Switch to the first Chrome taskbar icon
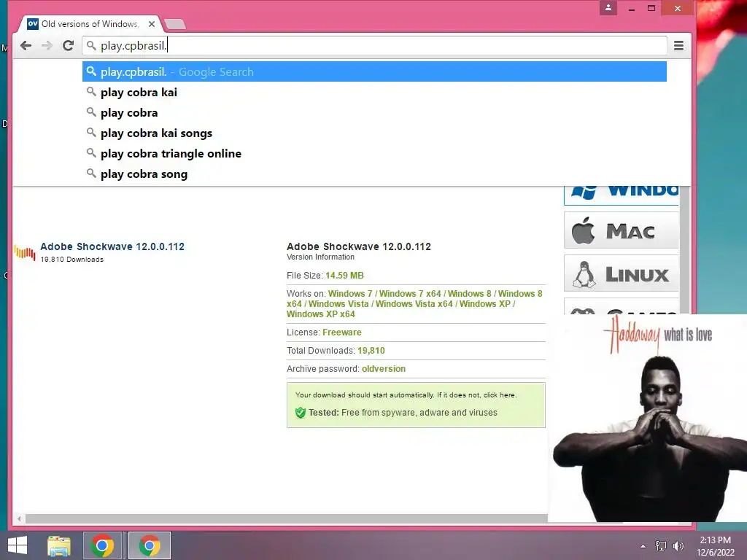 (102, 545)
